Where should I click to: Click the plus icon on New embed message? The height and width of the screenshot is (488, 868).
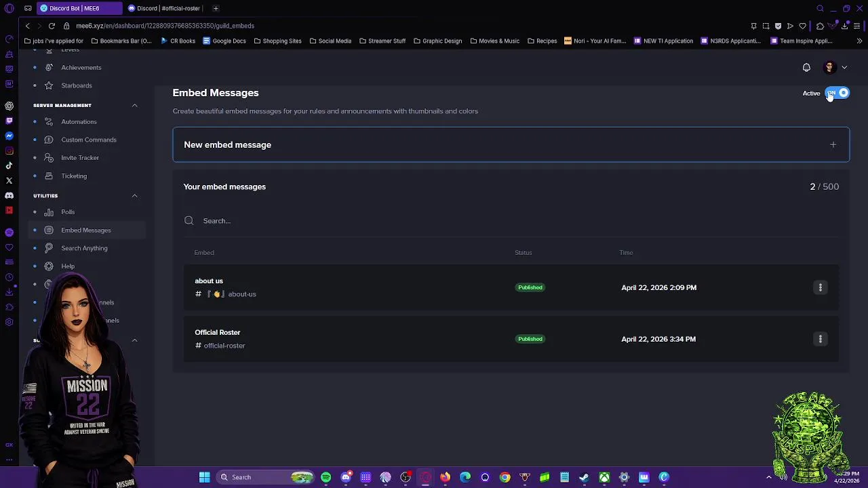(x=833, y=144)
